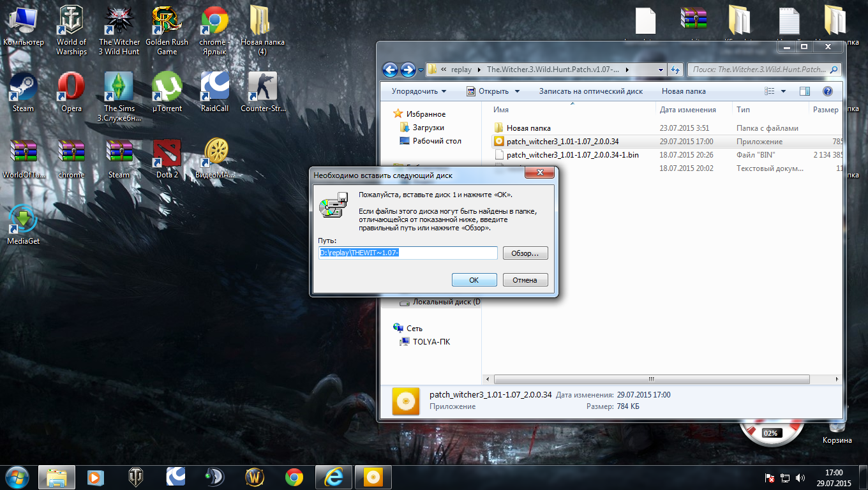Select the WorldOfTa... archive on desktop

coord(24,158)
